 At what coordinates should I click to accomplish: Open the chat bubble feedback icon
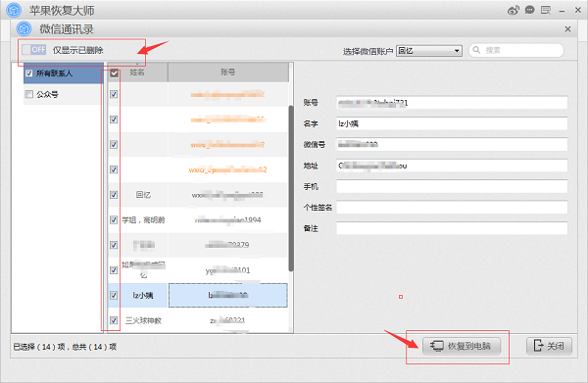tap(529, 10)
